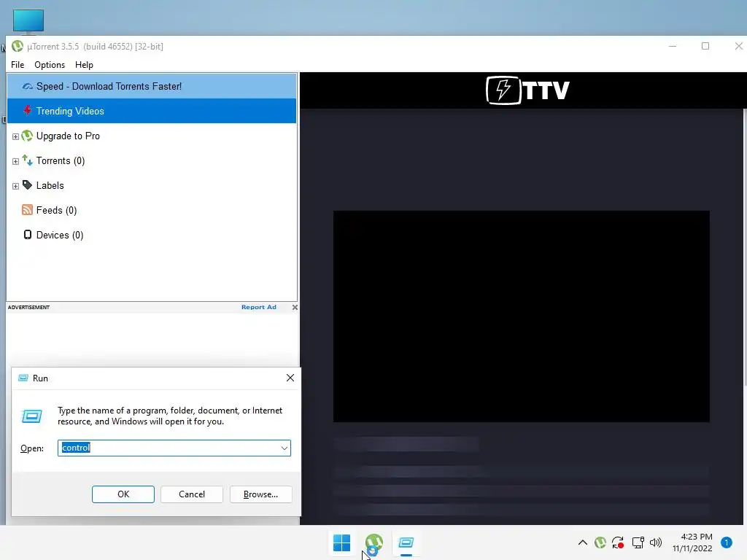This screenshot has width=747, height=560.
Task: Click the Run icon in dialog title
Action: (23, 378)
